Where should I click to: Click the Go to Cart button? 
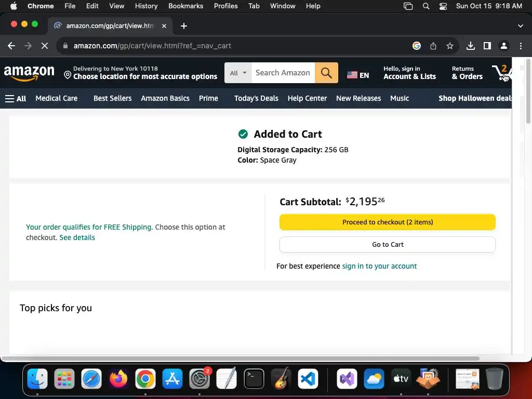388,244
